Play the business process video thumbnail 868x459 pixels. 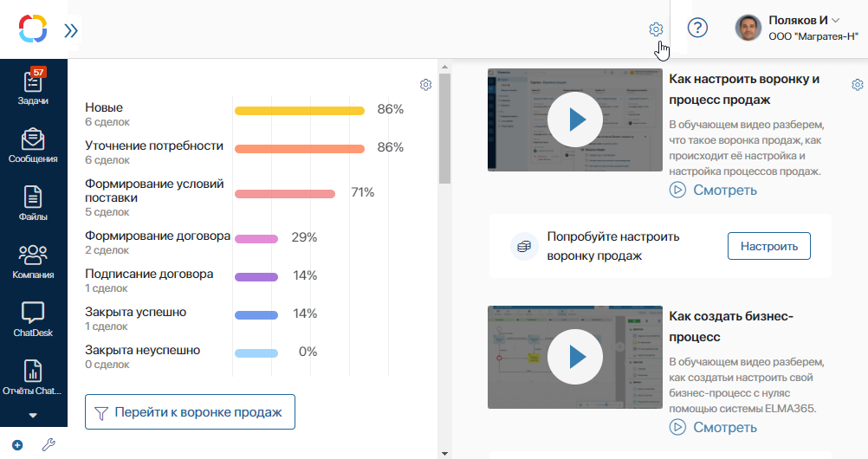click(575, 357)
